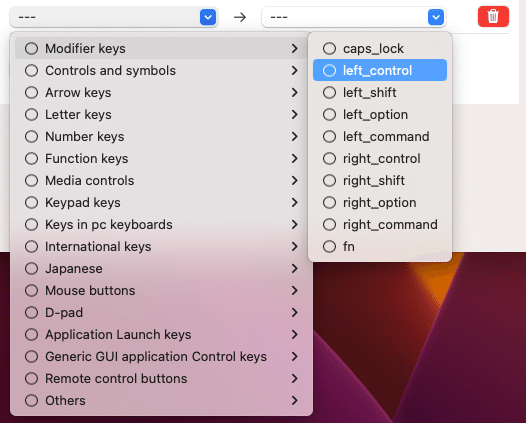Expand Keys in pc keyboards chevron
The height and width of the screenshot is (423, 526).
[x=295, y=224]
